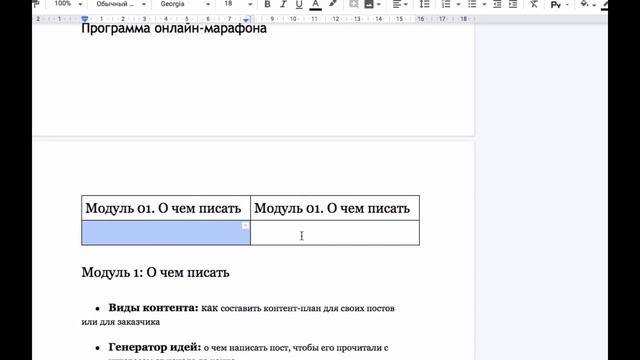Click the left indent marker on the ruler
640x360 pixels.
click(84, 19)
